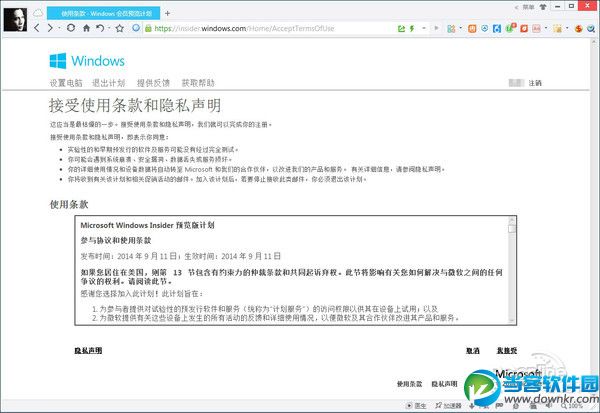
Task: Click the grey go arrow button
Action: point(436,28)
